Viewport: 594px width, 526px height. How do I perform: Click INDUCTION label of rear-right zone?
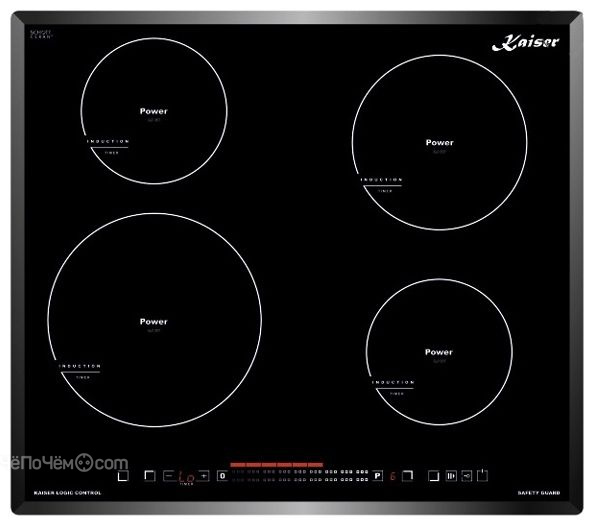[381, 180]
